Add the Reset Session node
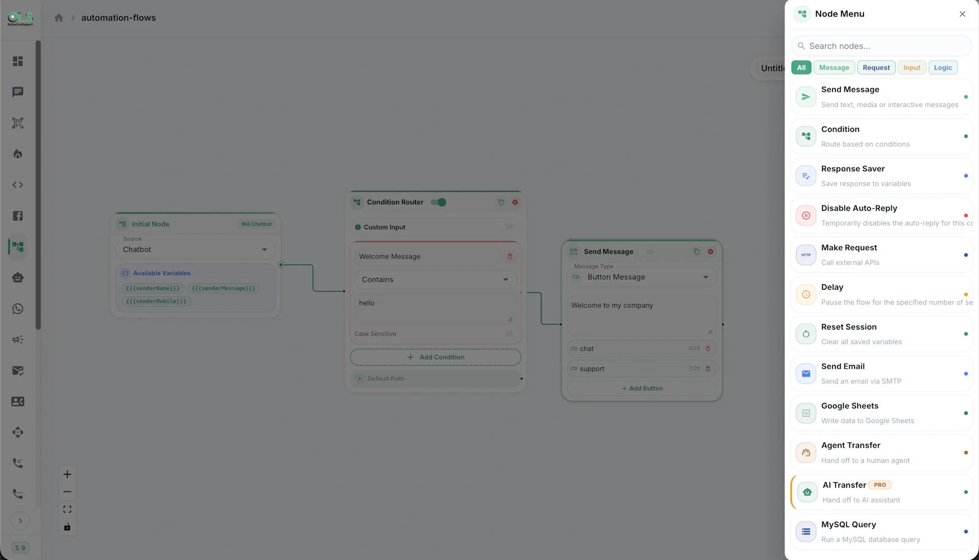This screenshot has height=560, width=979. pyautogui.click(x=882, y=334)
